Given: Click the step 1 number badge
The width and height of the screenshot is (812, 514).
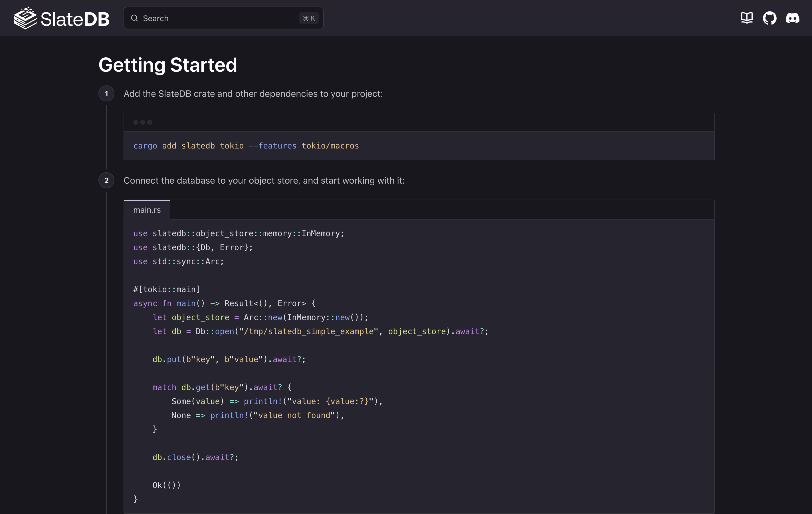Looking at the screenshot, I should pos(106,93).
